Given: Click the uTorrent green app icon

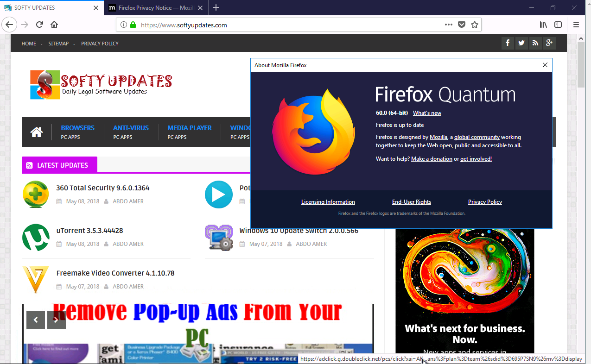Looking at the screenshot, I should (36, 237).
